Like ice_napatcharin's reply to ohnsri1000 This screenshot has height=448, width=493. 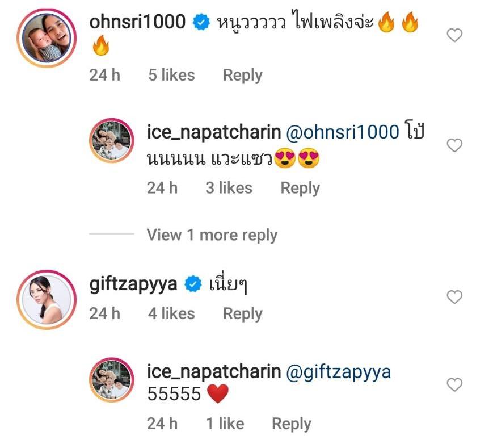pos(454,146)
